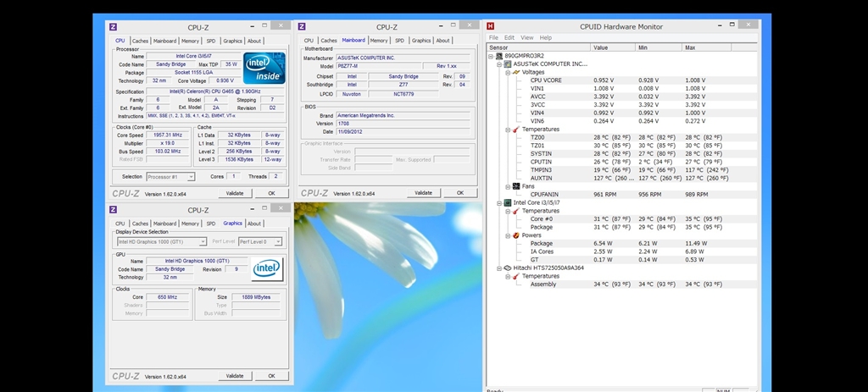
Task: Collapse the ASUSTeK COMPUTER INC. node
Action: [498, 64]
